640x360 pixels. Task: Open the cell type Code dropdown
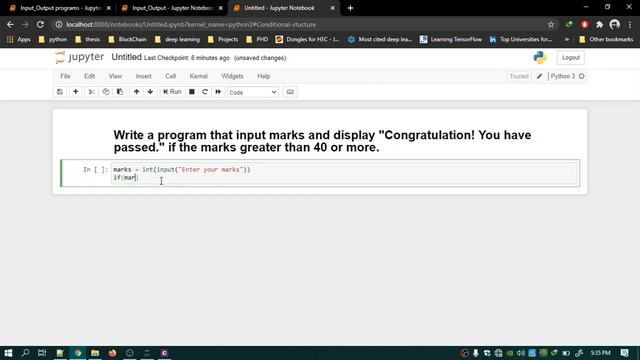pos(253,92)
